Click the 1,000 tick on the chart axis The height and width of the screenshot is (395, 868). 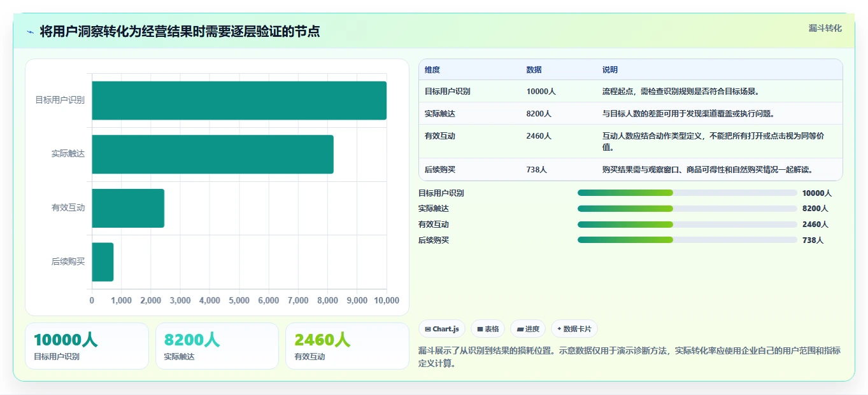click(x=121, y=300)
